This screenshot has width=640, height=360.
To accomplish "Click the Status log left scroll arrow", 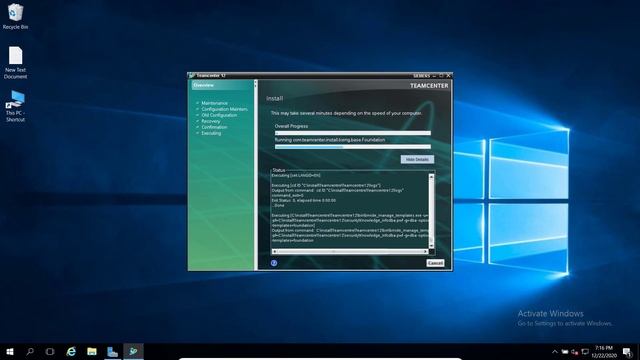I will [274, 251].
